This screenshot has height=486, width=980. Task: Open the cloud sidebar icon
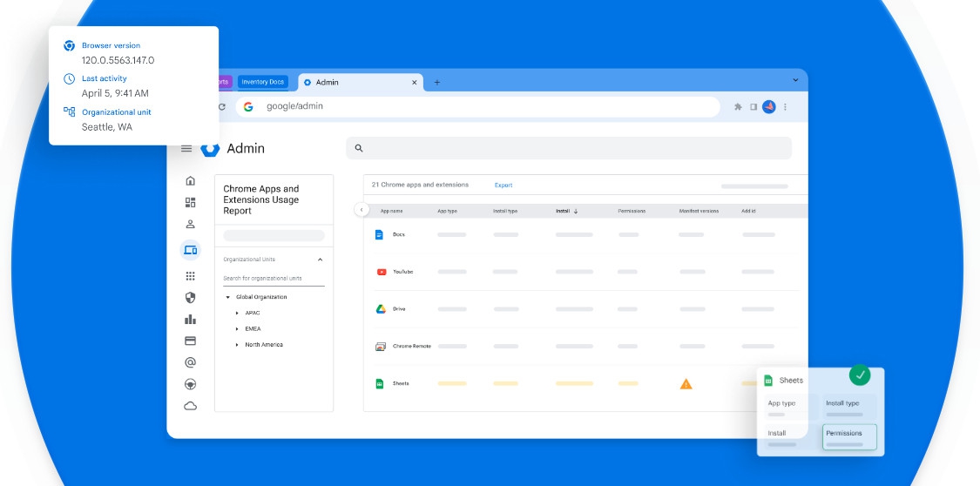point(191,406)
